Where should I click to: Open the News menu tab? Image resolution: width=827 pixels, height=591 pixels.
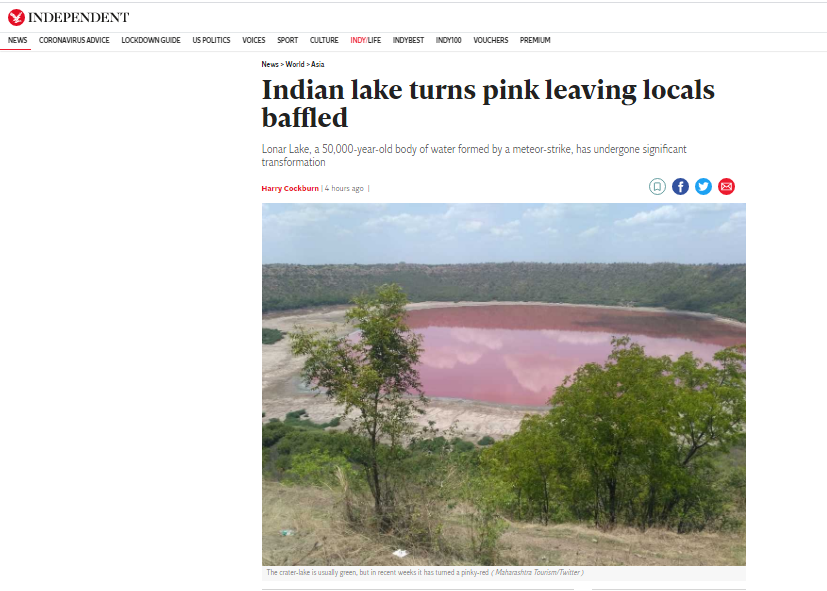tap(17, 40)
